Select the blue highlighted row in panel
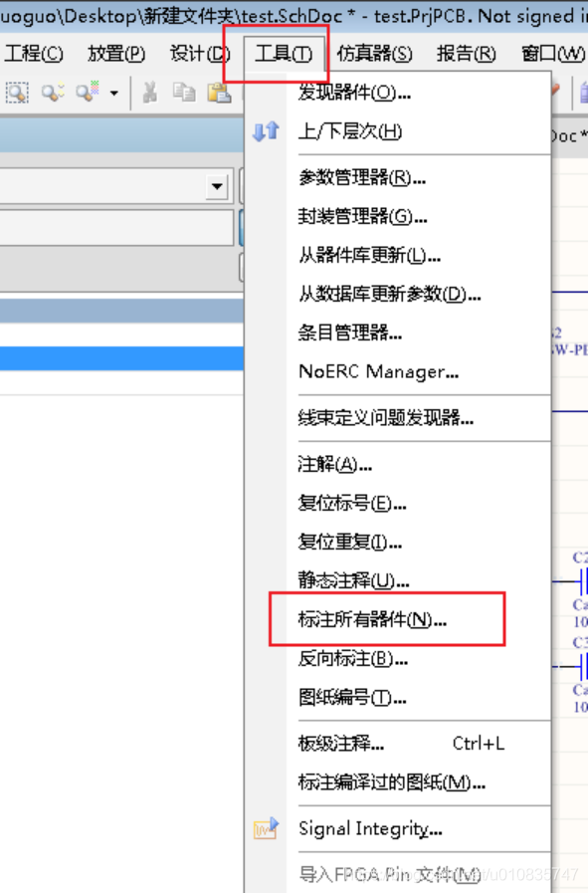The height and width of the screenshot is (893, 588). (x=121, y=358)
